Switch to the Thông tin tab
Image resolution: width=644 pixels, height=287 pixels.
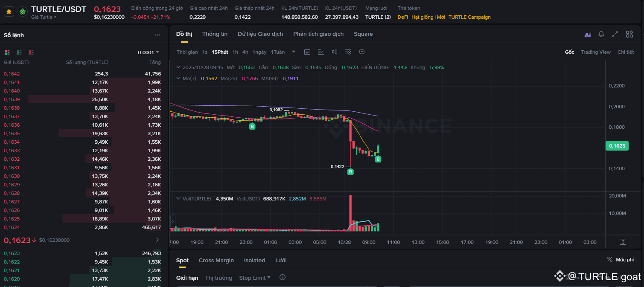[x=215, y=34]
